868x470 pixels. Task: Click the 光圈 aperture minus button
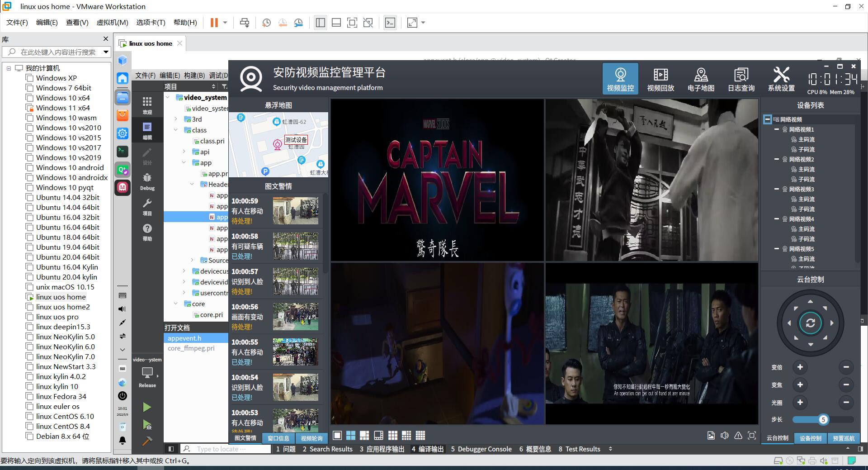(x=846, y=402)
